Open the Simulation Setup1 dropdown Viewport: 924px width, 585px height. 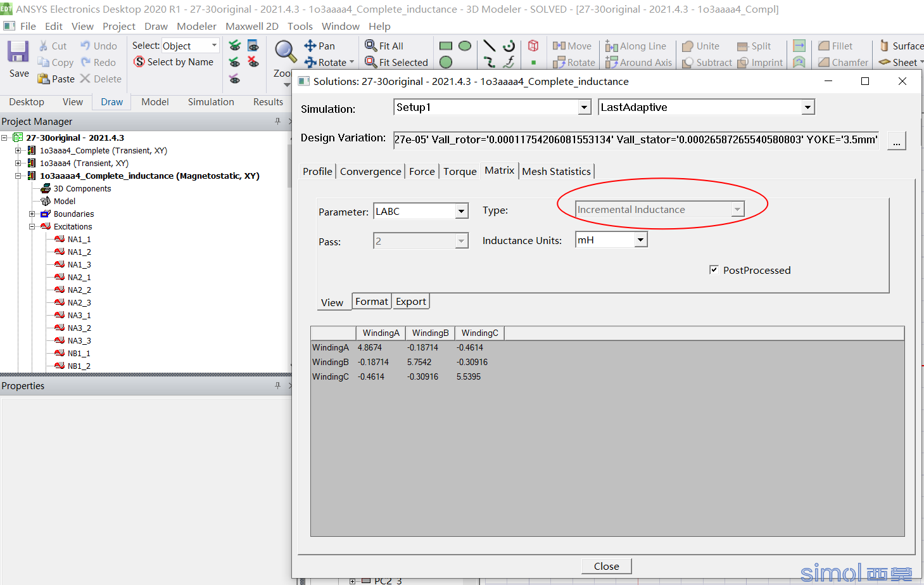(585, 107)
